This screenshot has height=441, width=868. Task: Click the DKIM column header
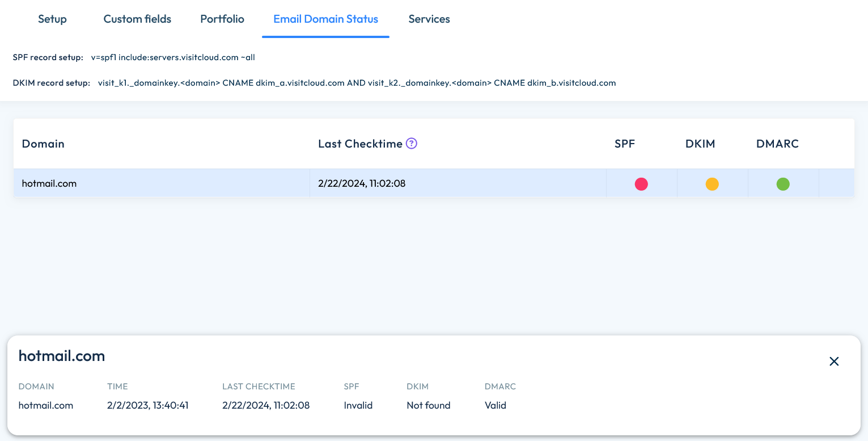tap(700, 144)
